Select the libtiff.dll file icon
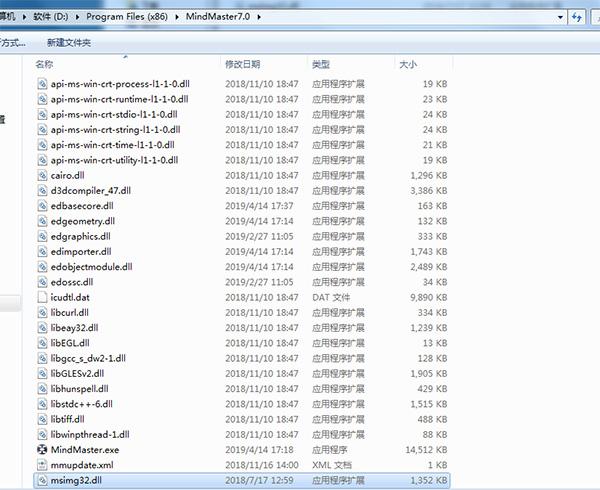The width and height of the screenshot is (600, 490). pos(42,419)
